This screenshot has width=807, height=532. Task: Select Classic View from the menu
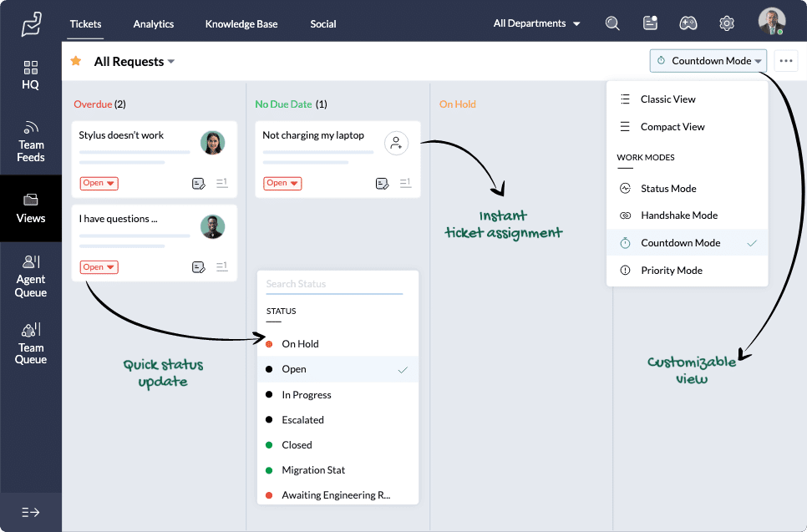point(667,99)
